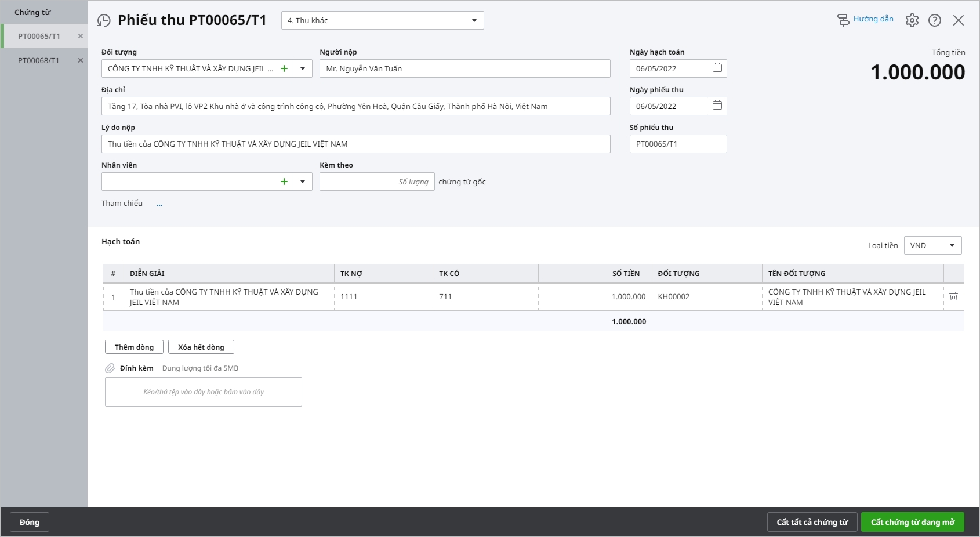Open settings gear icon in header

click(x=912, y=20)
